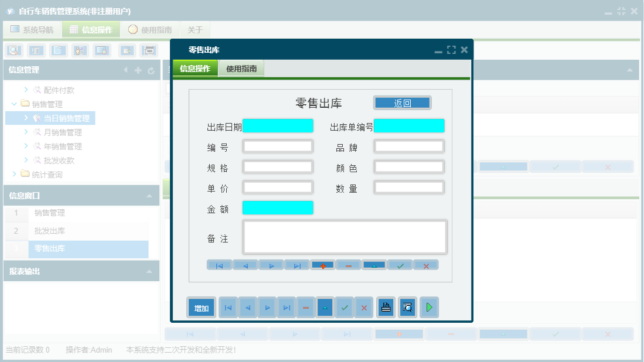Click the green run arrow in the dialog
This screenshot has height=362, width=644.
point(430,307)
